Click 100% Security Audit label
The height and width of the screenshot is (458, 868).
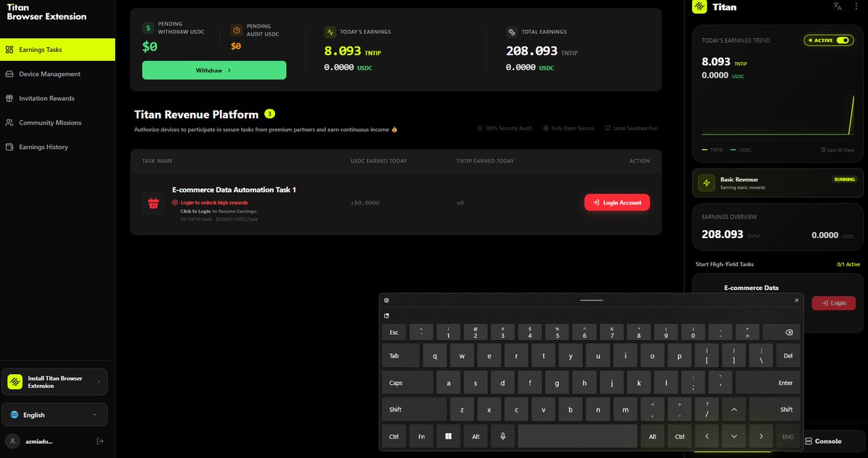click(505, 128)
